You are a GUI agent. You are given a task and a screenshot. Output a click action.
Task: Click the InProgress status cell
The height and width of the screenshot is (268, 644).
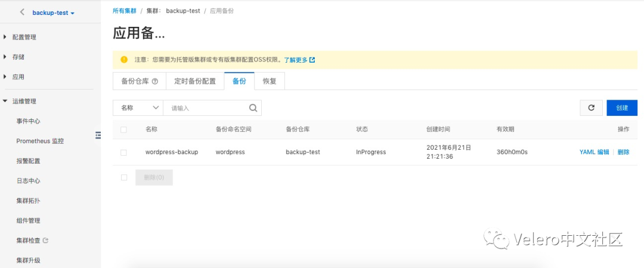point(371,152)
